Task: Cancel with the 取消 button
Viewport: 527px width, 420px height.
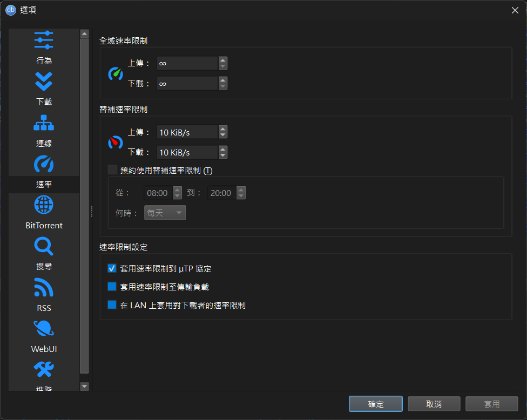Action: tap(434, 404)
